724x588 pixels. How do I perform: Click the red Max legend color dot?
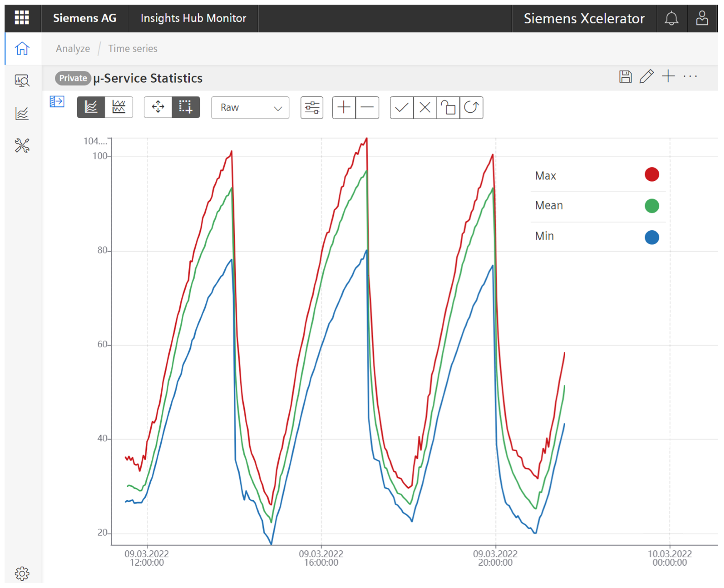(x=652, y=175)
